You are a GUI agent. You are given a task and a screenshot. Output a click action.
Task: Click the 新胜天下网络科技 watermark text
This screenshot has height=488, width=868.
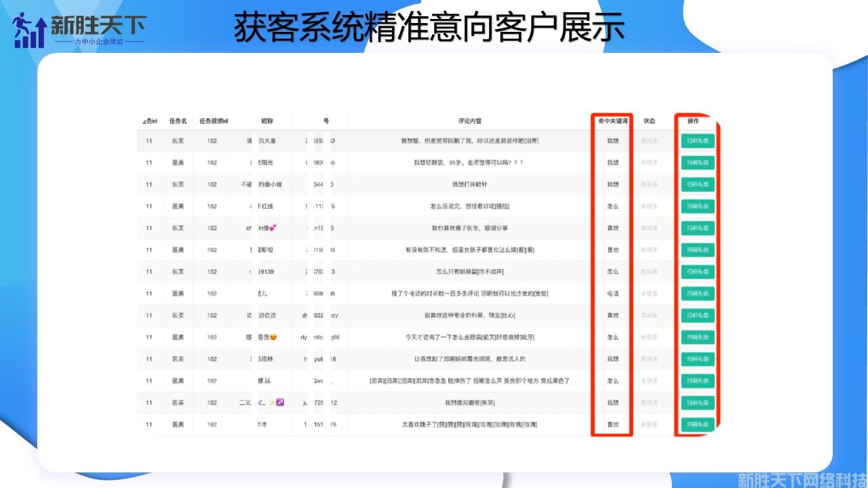pos(802,479)
